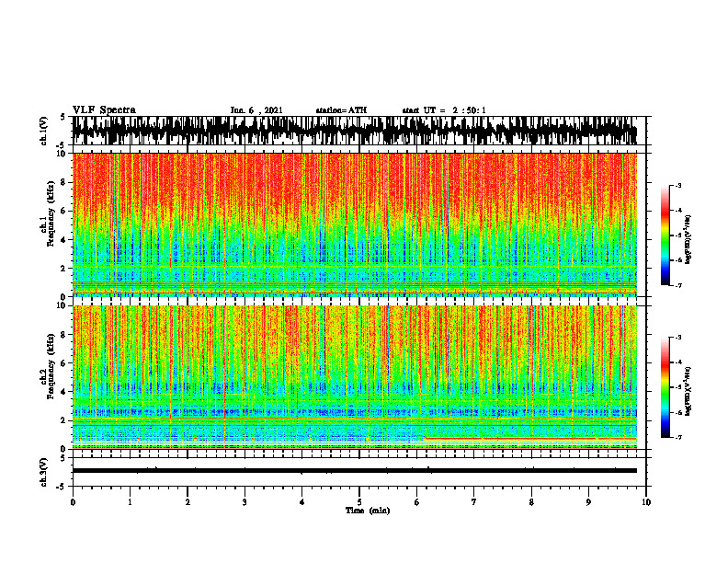
Task: Click the time axis tick label "7"
Action: tap(474, 502)
